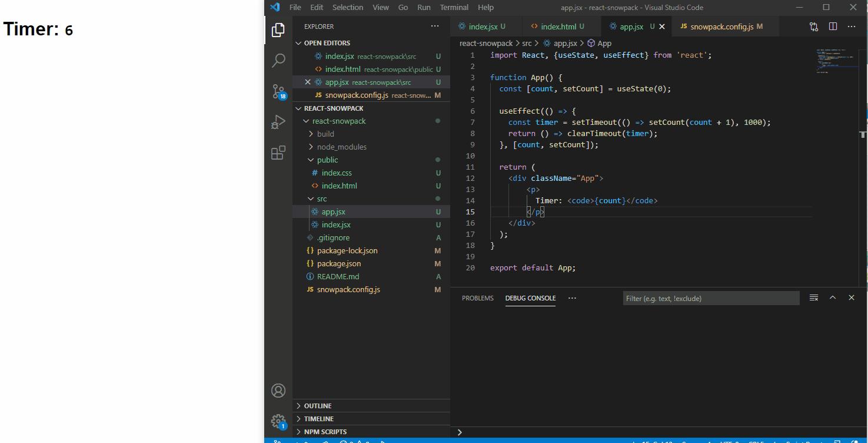Viewport: 868px width, 443px height.
Task: Expand the OUTLINE section
Action: point(318,406)
